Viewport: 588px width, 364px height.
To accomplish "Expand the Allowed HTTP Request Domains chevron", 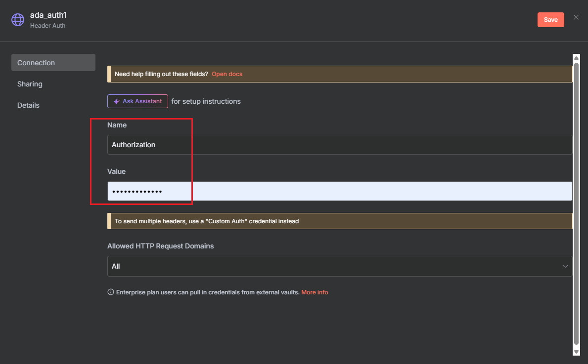I will click(x=565, y=266).
